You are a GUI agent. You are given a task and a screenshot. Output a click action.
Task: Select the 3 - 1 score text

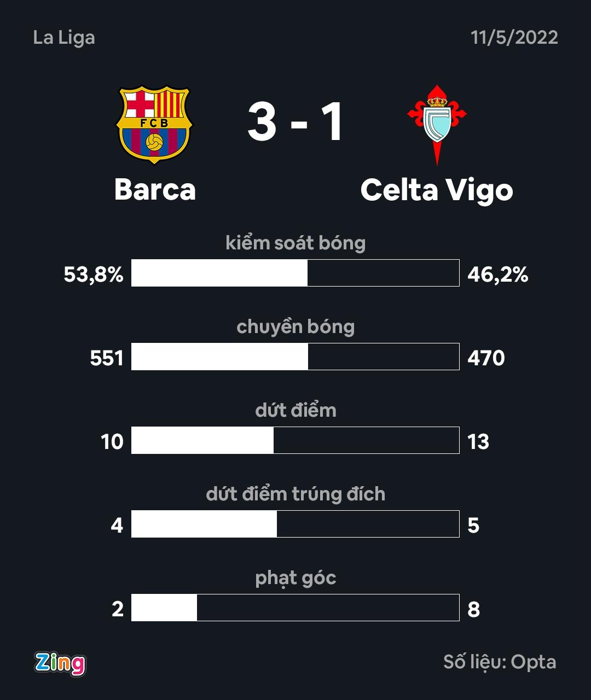click(296, 122)
